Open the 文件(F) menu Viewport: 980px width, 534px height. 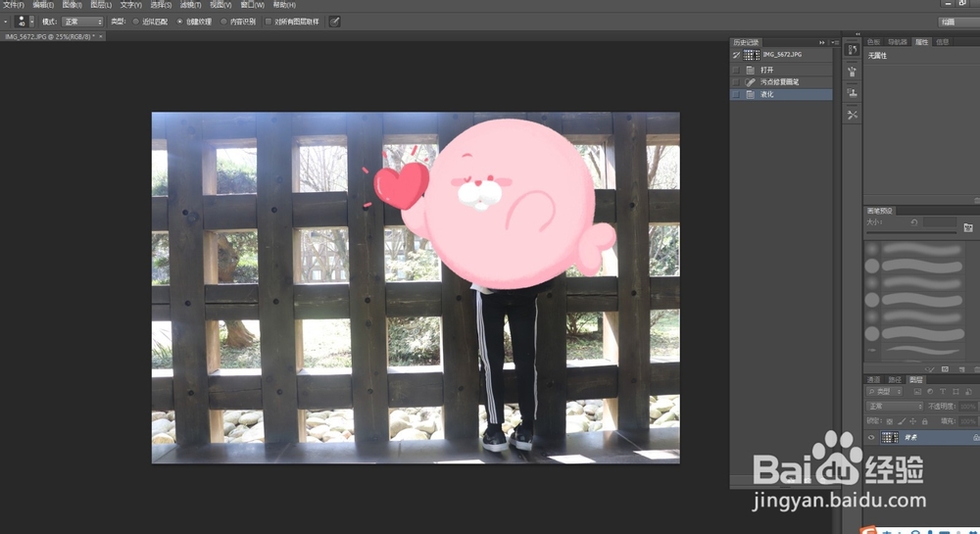point(13,4)
